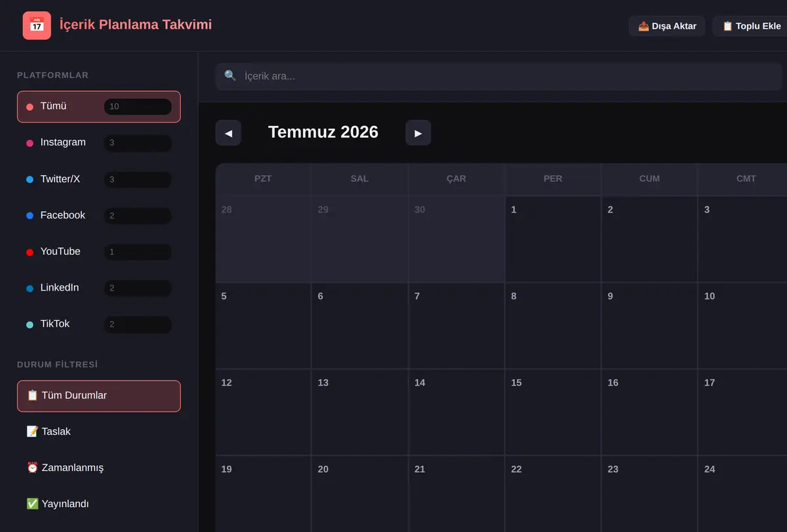Click the June 29 calendar cell

coord(359,239)
